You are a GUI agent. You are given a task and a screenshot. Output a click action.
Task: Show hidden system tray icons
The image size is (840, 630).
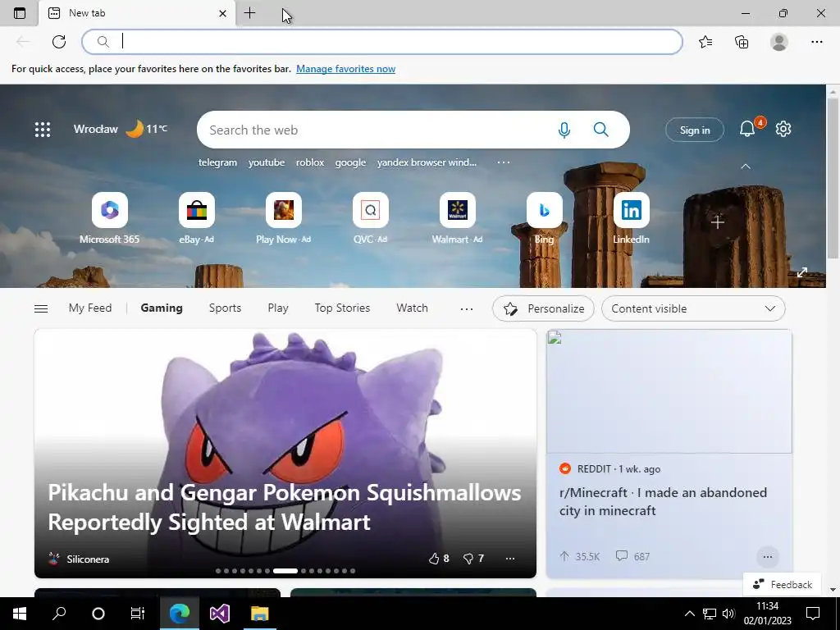[x=689, y=614]
